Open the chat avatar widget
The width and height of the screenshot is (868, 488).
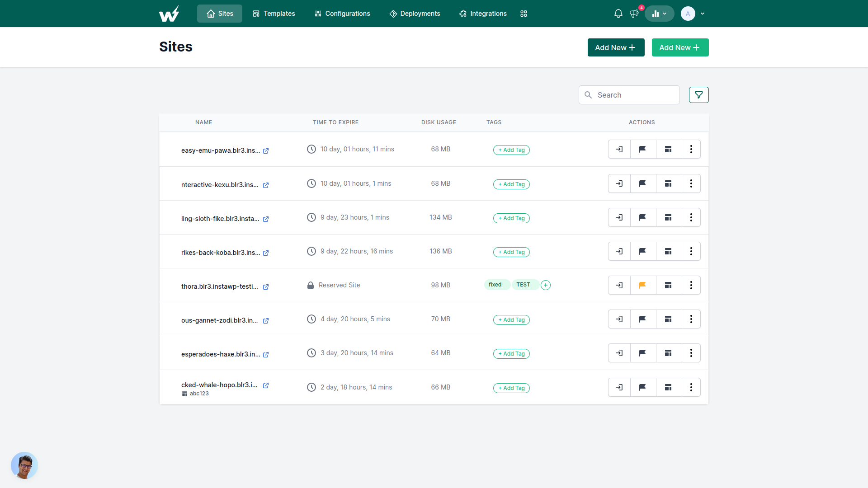point(24,465)
